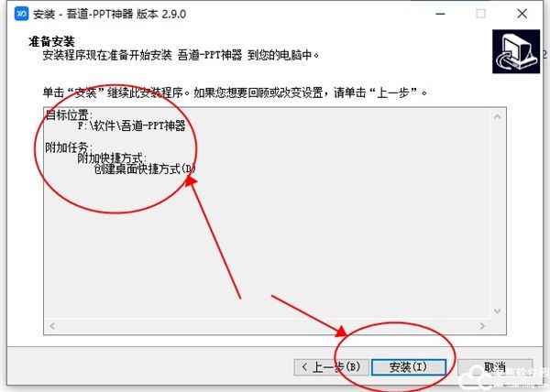550x392 pixels.
Task: Go back with the 上一步(B) button
Action: click(332, 366)
